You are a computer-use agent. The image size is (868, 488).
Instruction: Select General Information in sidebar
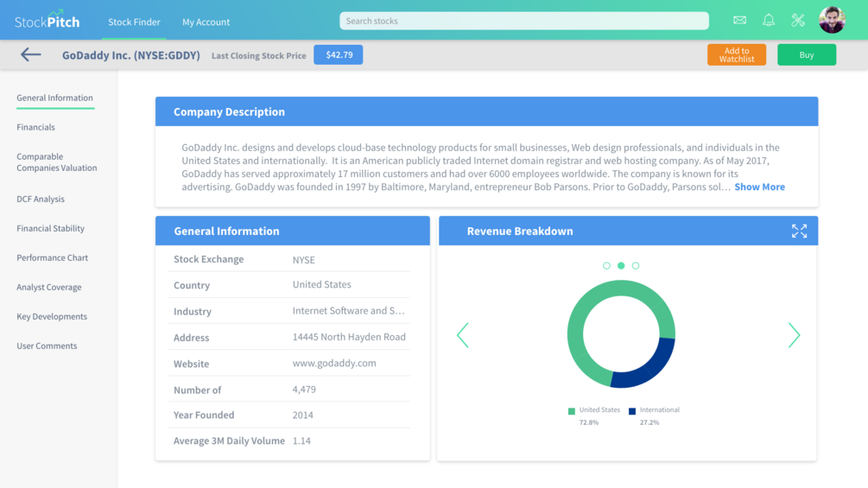click(x=54, y=98)
